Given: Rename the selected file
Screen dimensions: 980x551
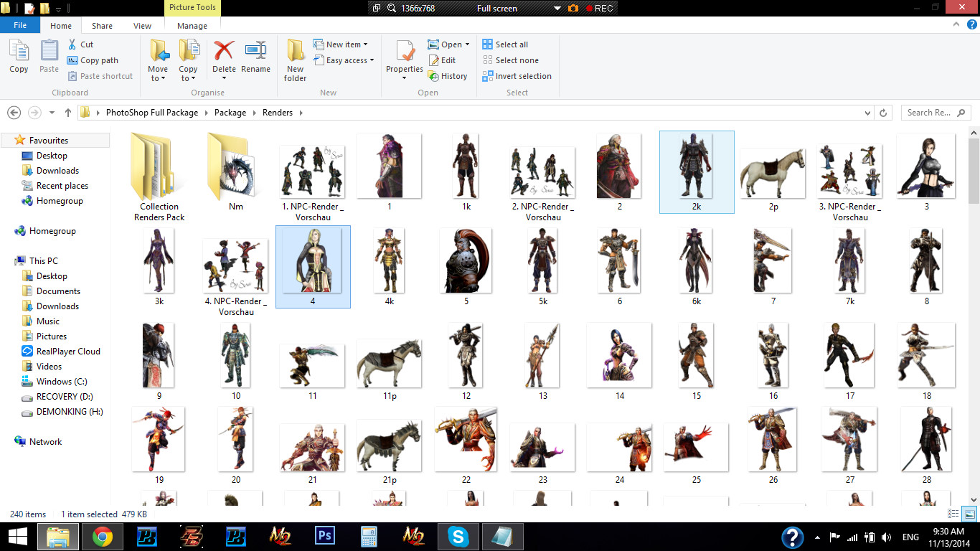Looking at the screenshot, I should pos(255,57).
